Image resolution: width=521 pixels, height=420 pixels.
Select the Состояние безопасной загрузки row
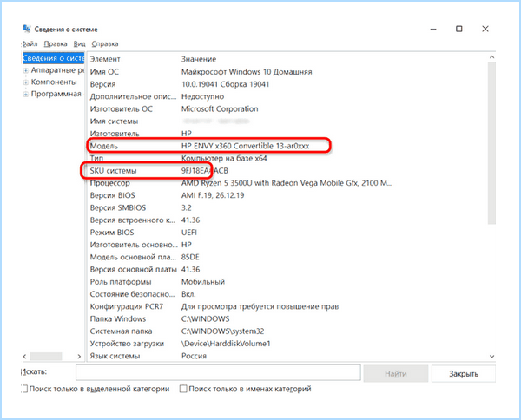pos(287,294)
